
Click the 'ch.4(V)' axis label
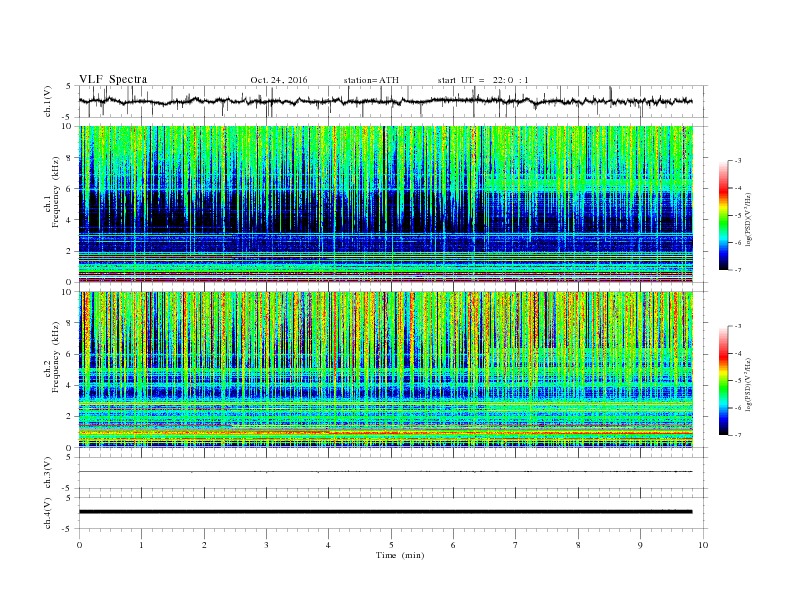[48, 513]
